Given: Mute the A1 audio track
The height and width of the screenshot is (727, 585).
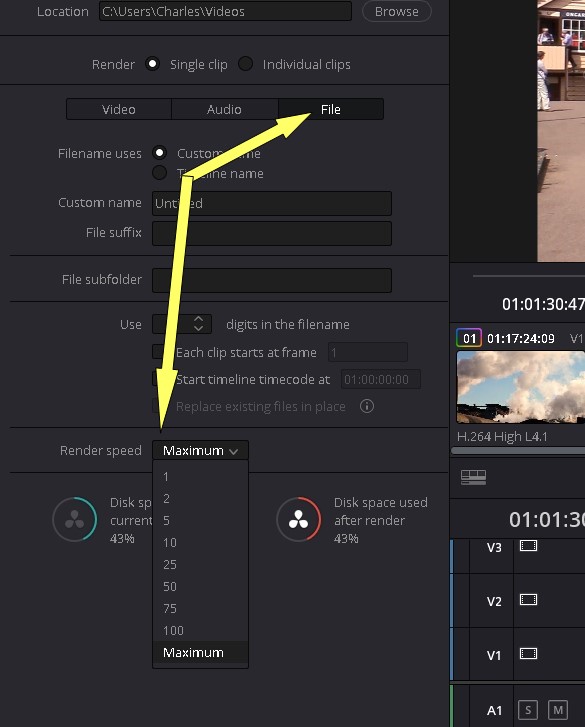Looking at the screenshot, I should (558, 710).
